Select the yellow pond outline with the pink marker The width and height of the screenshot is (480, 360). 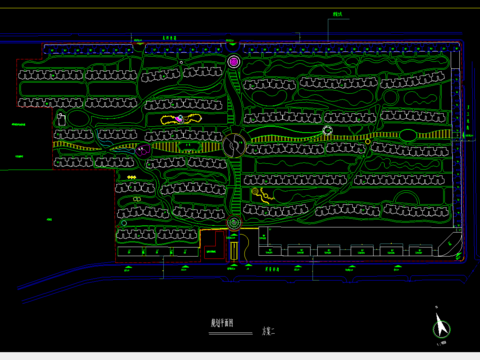click(x=181, y=119)
